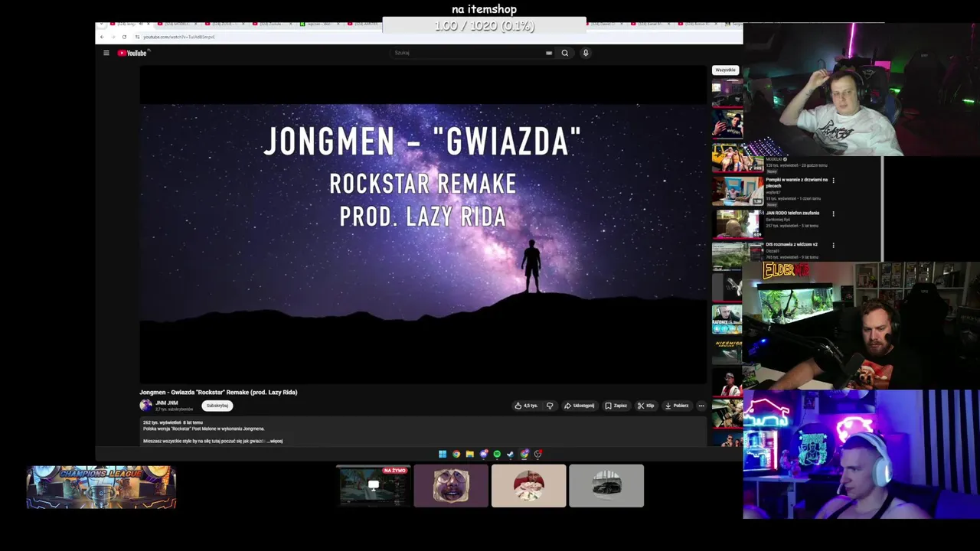Screen dimensions: 980x551
Task: Open options menu for DIS rozmawia video
Action: pyautogui.click(x=833, y=246)
